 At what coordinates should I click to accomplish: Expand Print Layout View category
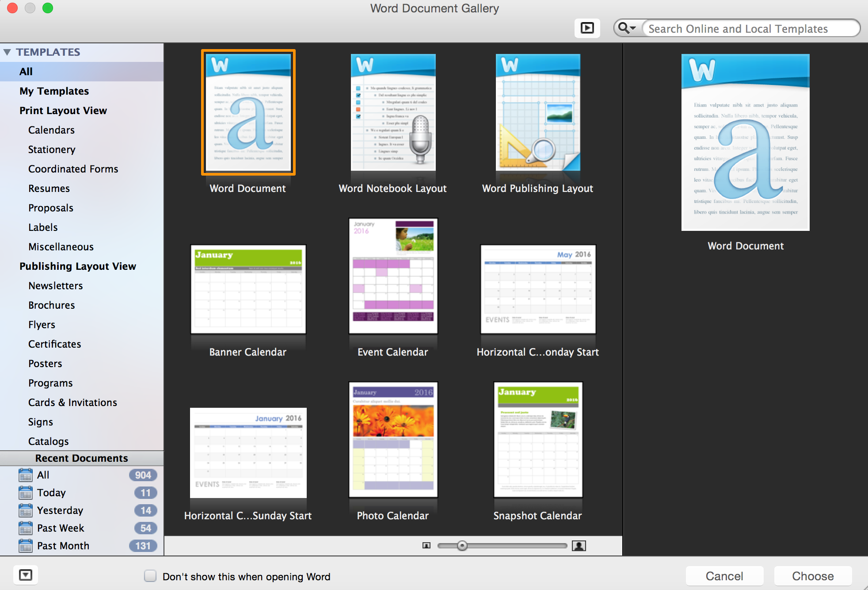coord(63,110)
